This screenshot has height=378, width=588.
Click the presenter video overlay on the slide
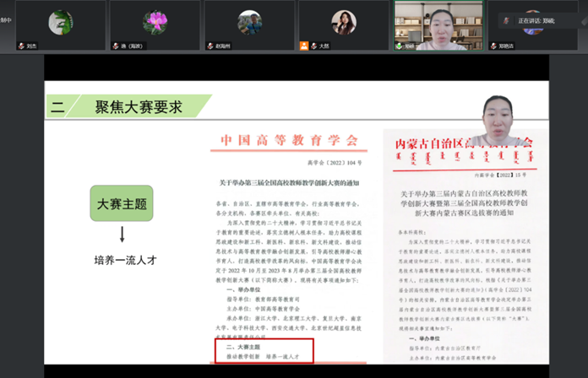click(498, 121)
